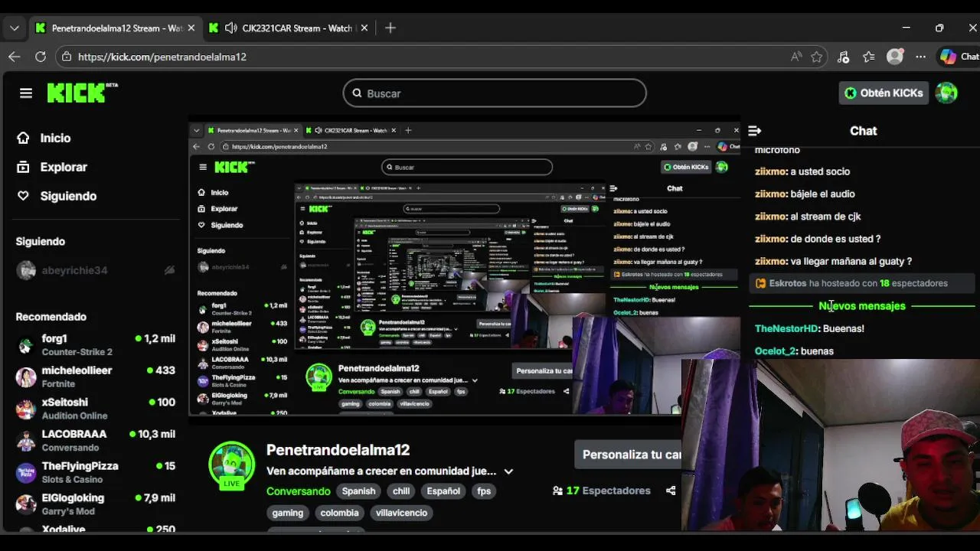This screenshot has width=980, height=551.
Task: Select the fps tag
Action: [x=484, y=491]
